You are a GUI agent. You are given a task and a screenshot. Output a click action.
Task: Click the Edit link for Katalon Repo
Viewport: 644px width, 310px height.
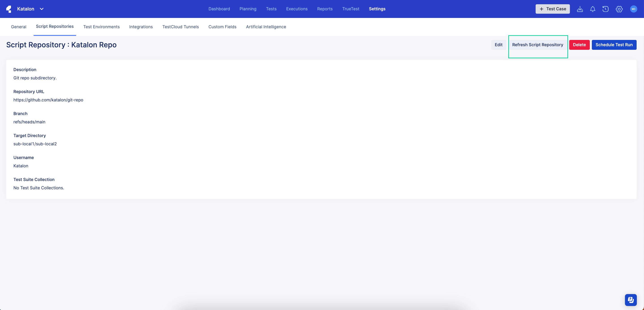[x=499, y=44]
